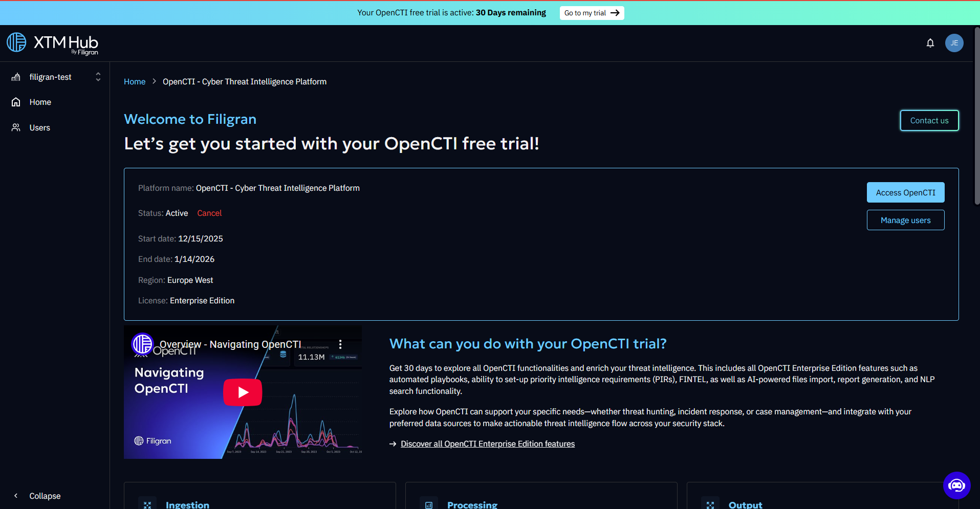Open Discover all OpenCTI Enterprise Edition features

pos(487,444)
